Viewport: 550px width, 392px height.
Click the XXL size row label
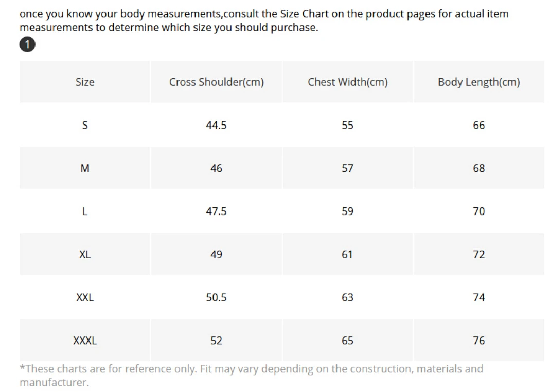click(85, 297)
